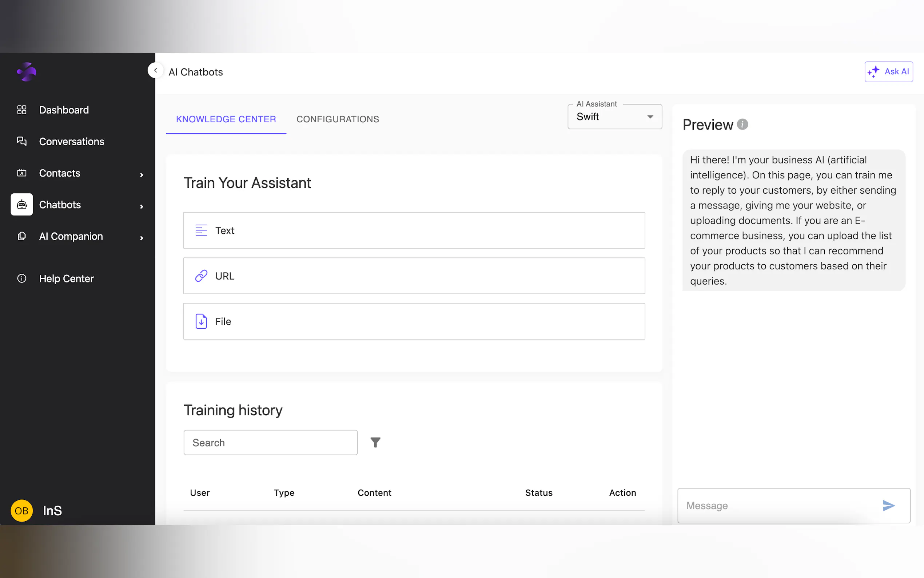The image size is (924, 578).
Task: Choose the File training option
Action: 414,321
